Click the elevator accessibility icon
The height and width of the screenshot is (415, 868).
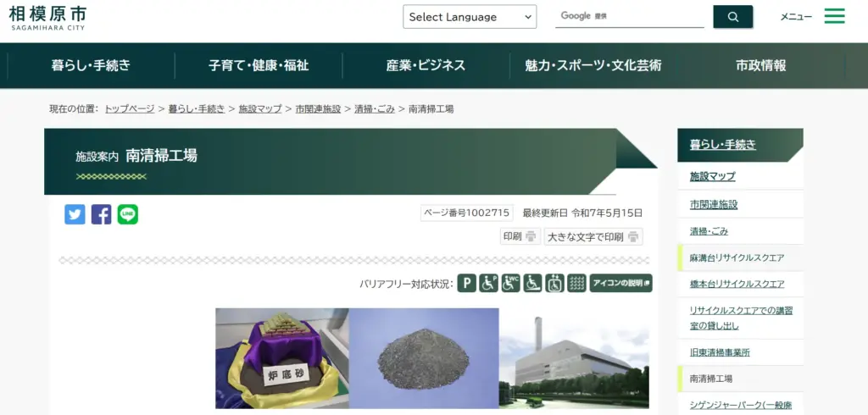click(x=554, y=284)
